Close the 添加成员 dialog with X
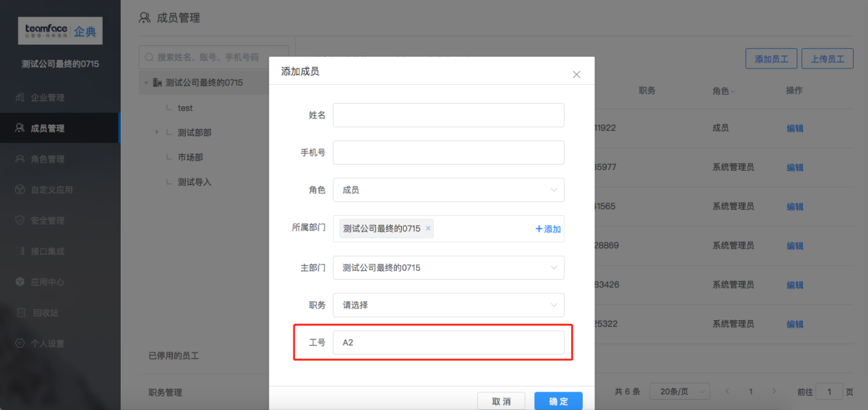Viewport: 868px width, 410px height. (x=577, y=74)
